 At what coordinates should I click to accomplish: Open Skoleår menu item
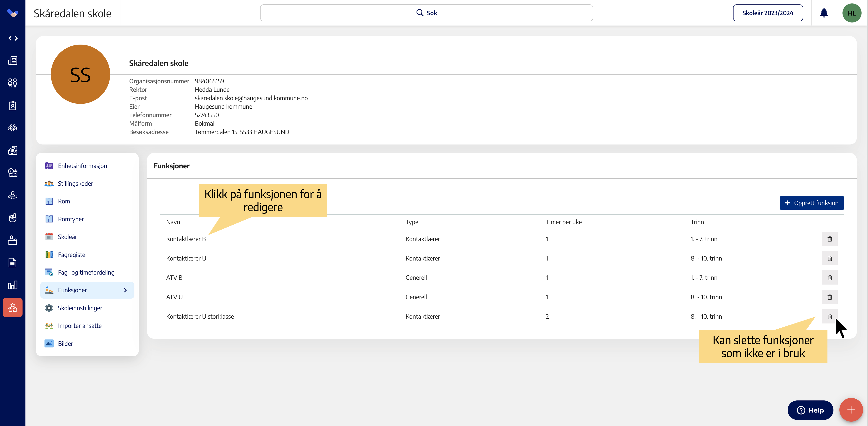tap(87, 237)
